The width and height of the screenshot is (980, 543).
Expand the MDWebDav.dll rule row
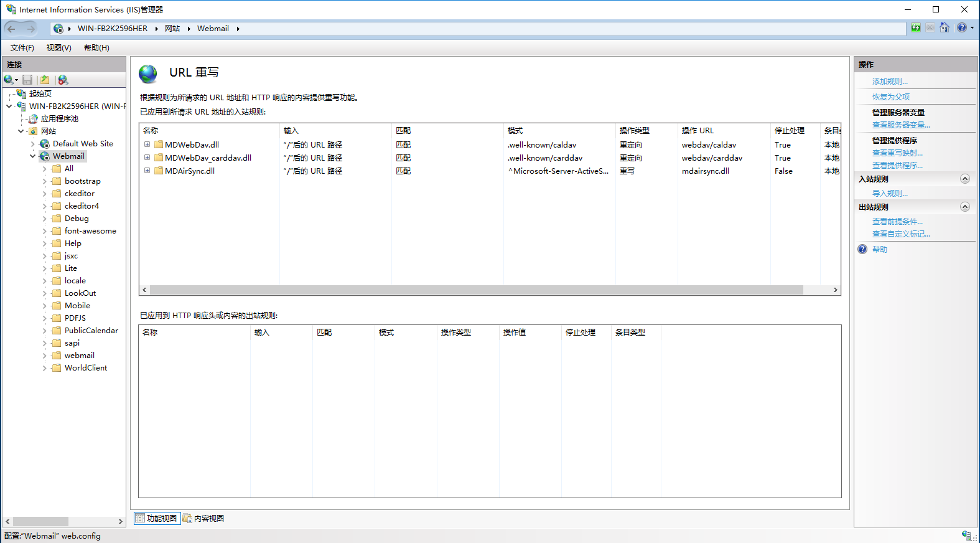(x=147, y=144)
